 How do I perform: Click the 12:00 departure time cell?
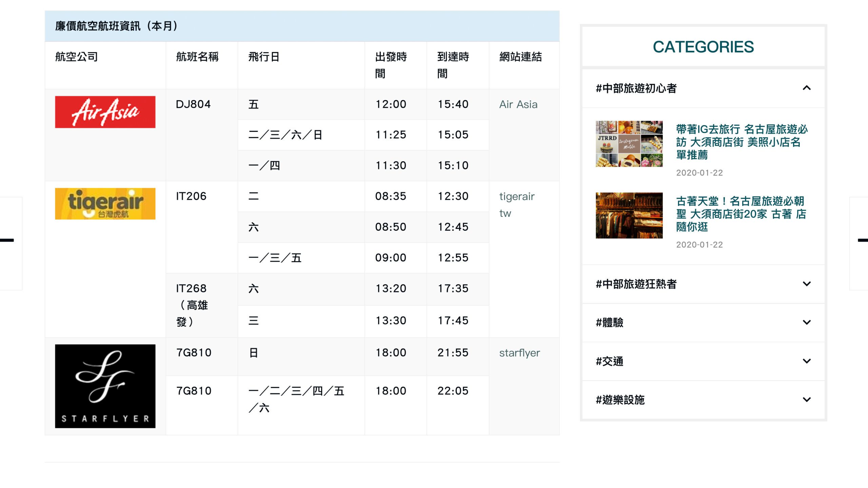click(x=395, y=104)
